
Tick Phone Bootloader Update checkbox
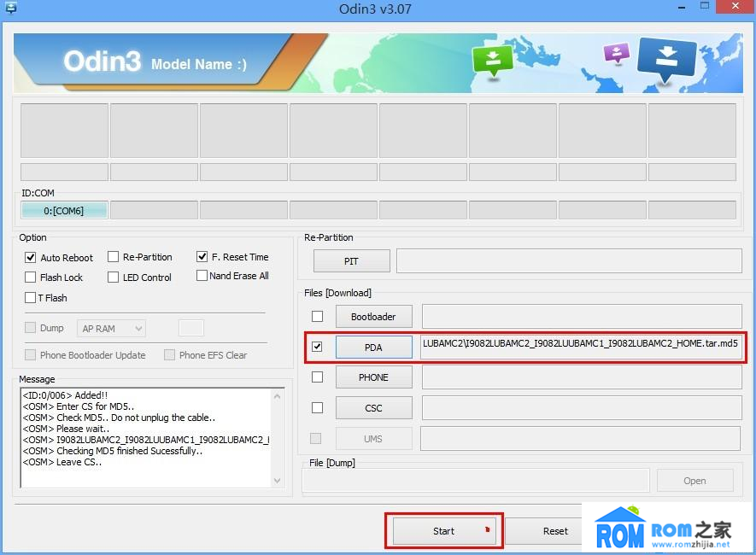pyautogui.click(x=31, y=354)
